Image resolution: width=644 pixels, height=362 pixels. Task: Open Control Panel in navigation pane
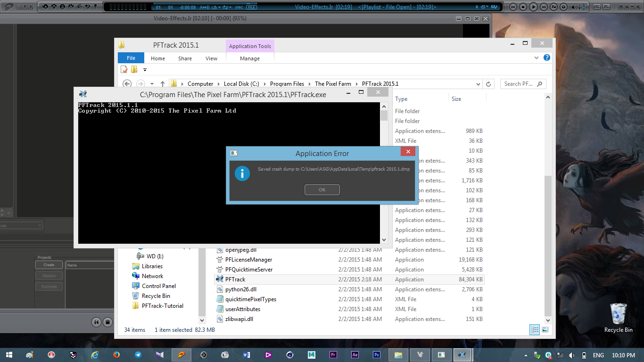click(x=158, y=286)
